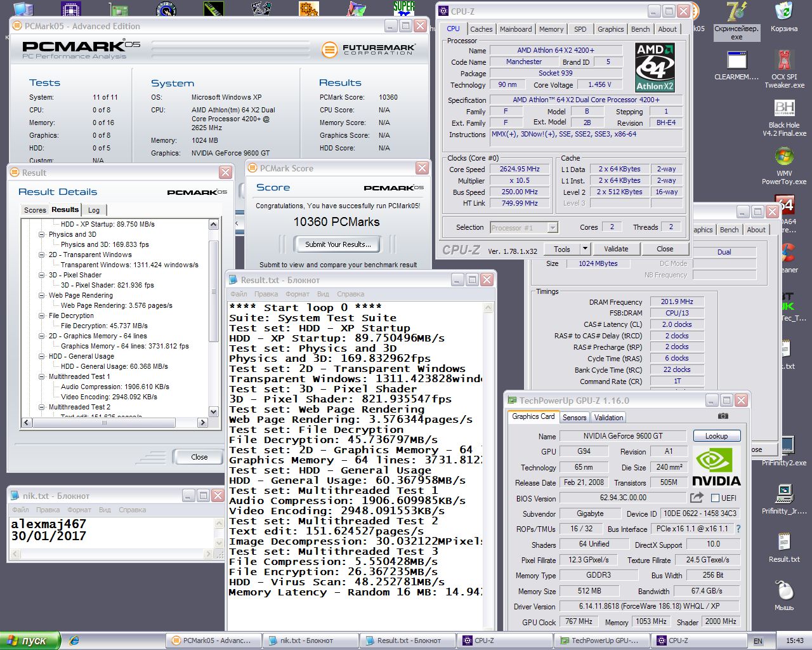Open green memory stick desktop icon
This screenshot has height=650, width=812.
(214, 9)
